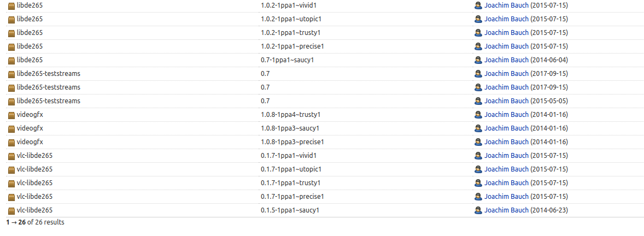Select version text 1.0.8-1ppa4~trusty1
This screenshot has height=236, width=644.
(290, 115)
